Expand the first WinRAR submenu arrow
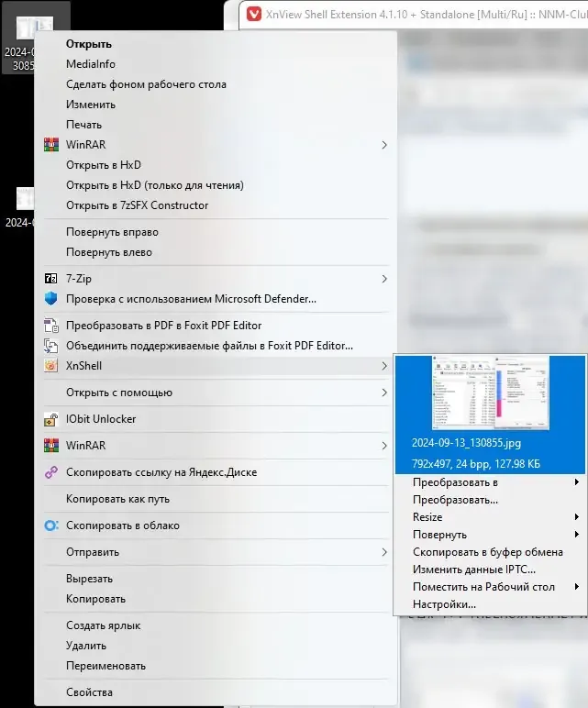 pos(383,145)
